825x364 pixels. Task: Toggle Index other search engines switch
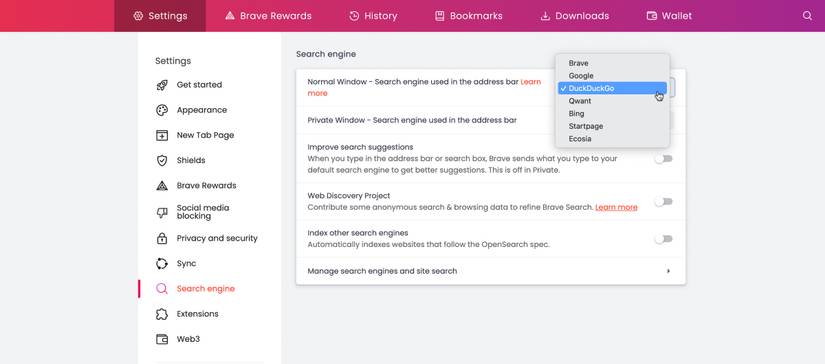[x=663, y=239]
